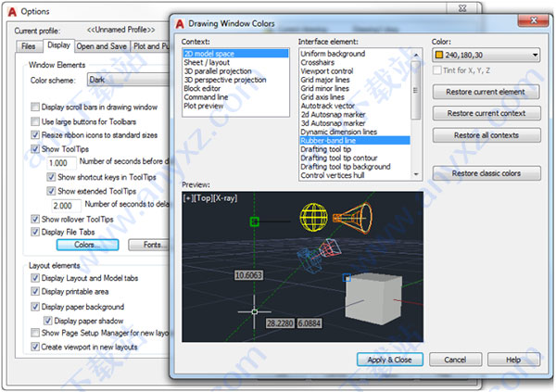
Task: Select Plot preview context
Action: pyautogui.click(x=235, y=106)
